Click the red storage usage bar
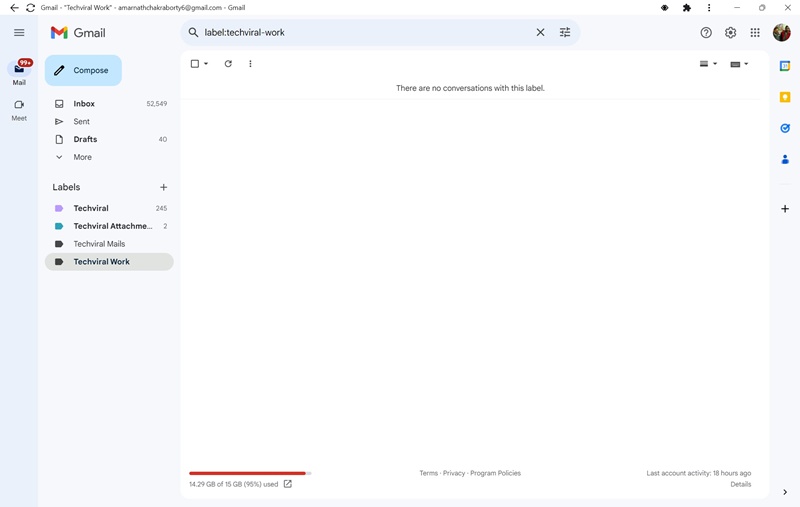 pyautogui.click(x=247, y=473)
